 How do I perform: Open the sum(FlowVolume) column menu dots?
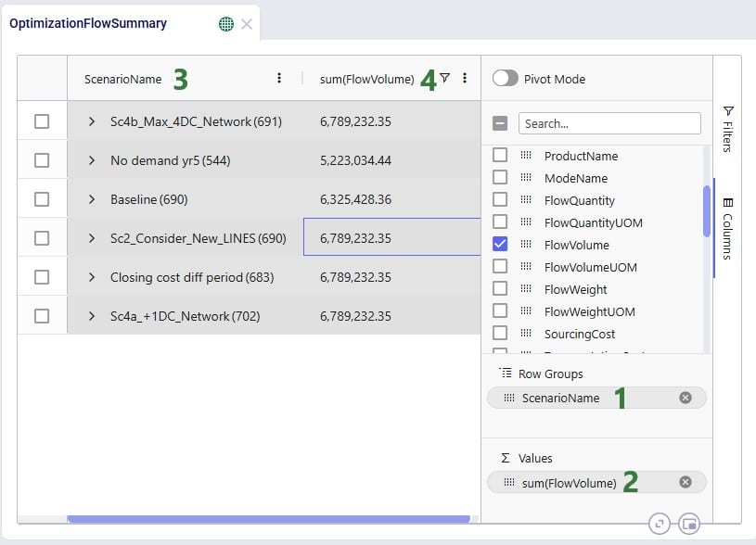pos(465,78)
